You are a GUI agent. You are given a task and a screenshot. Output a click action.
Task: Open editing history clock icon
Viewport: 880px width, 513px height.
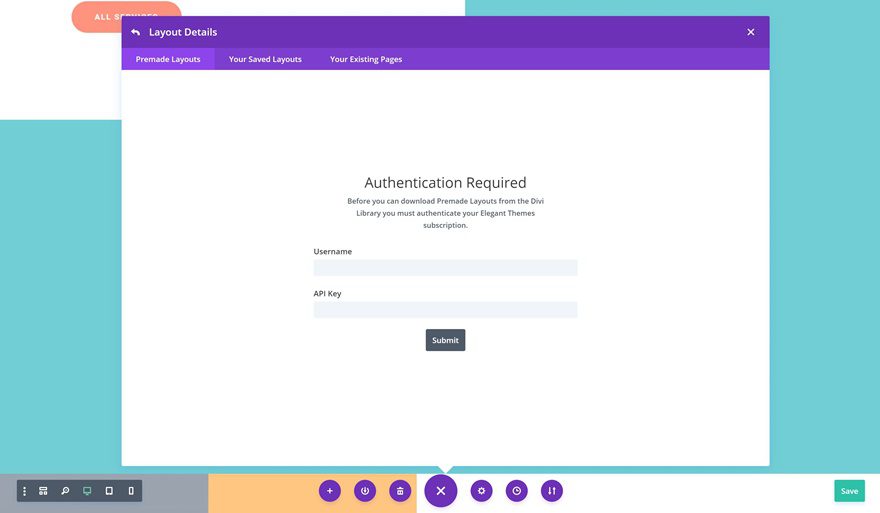click(x=516, y=491)
